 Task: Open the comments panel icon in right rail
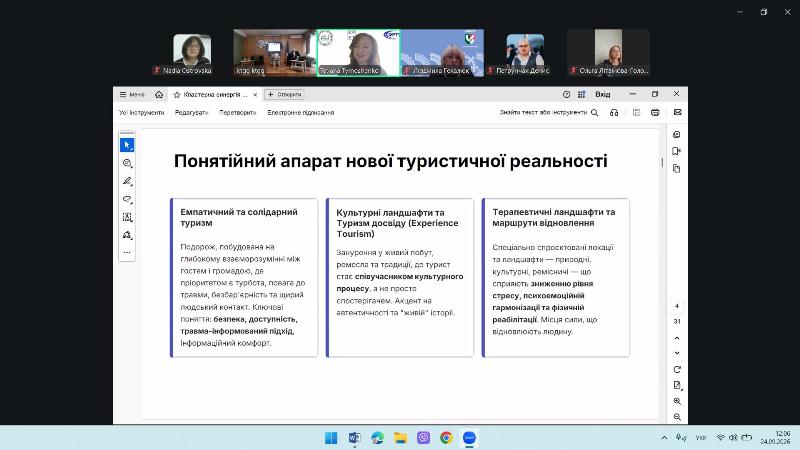point(677,135)
